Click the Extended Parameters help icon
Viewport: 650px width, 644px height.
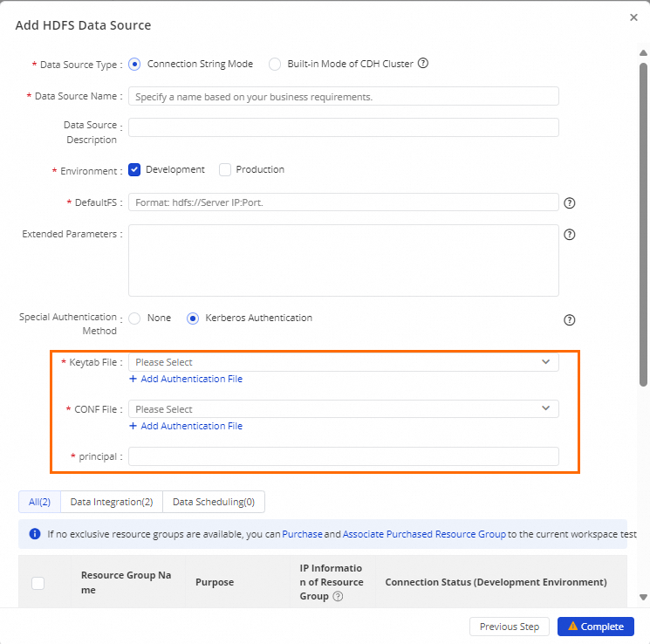tap(570, 235)
